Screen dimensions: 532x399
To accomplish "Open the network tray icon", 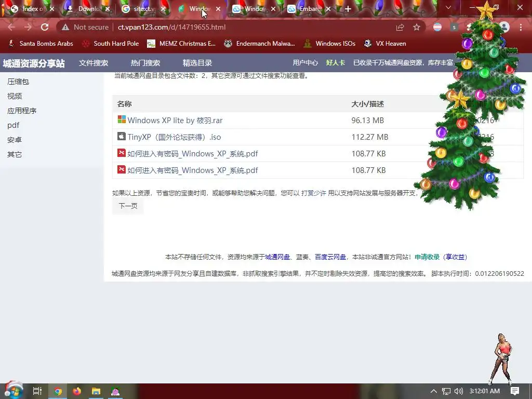I will tap(446, 391).
